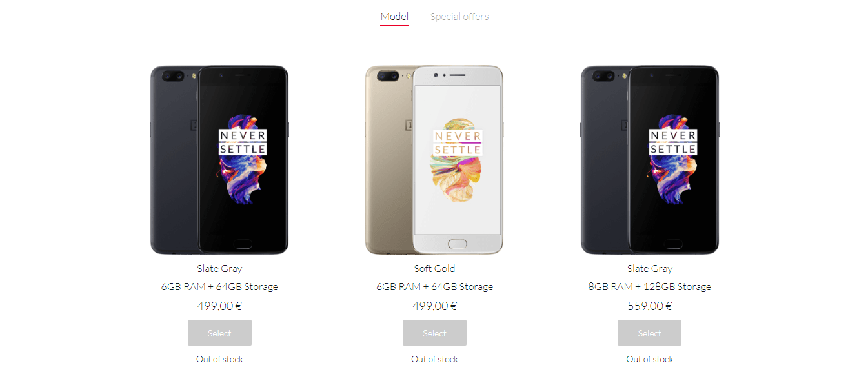Click the Soft Gold color label
The width and height of the screenshot is (868, 390).
point(434,268)
